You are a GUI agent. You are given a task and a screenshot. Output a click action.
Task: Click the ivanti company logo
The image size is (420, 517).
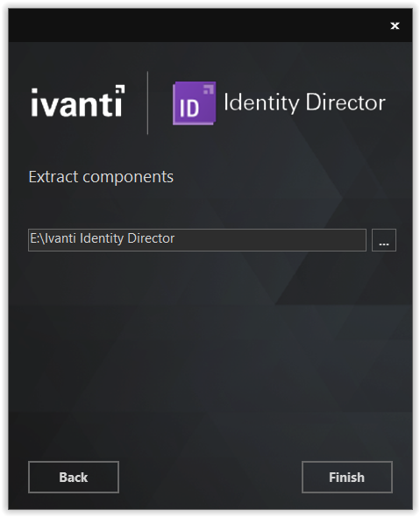pos(78,101)
